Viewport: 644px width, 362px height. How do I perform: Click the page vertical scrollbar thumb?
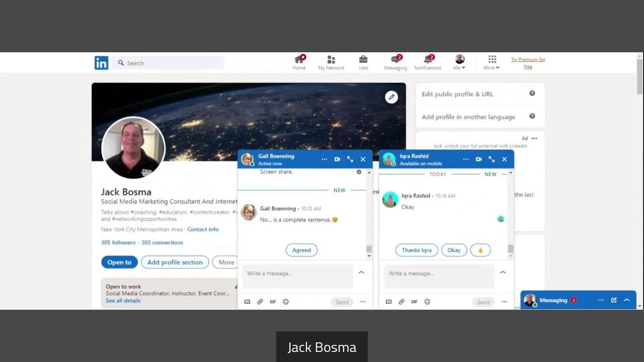pos(640,76)
